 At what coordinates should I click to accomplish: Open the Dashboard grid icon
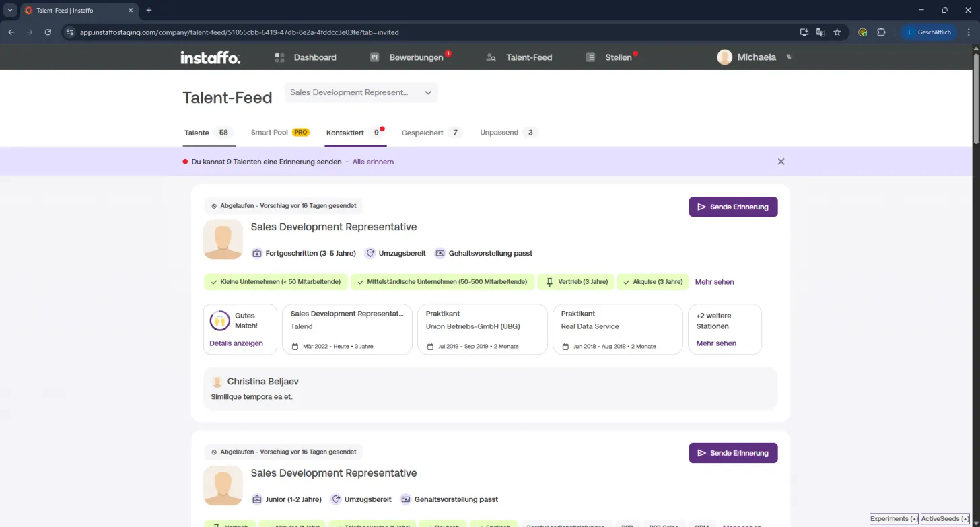click(x=280, y=58)
